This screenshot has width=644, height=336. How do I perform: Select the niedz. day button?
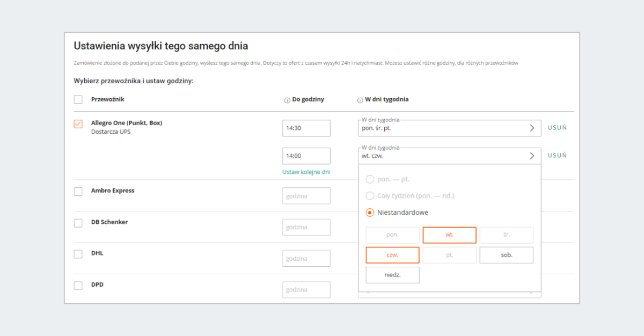tap(392, 275)
